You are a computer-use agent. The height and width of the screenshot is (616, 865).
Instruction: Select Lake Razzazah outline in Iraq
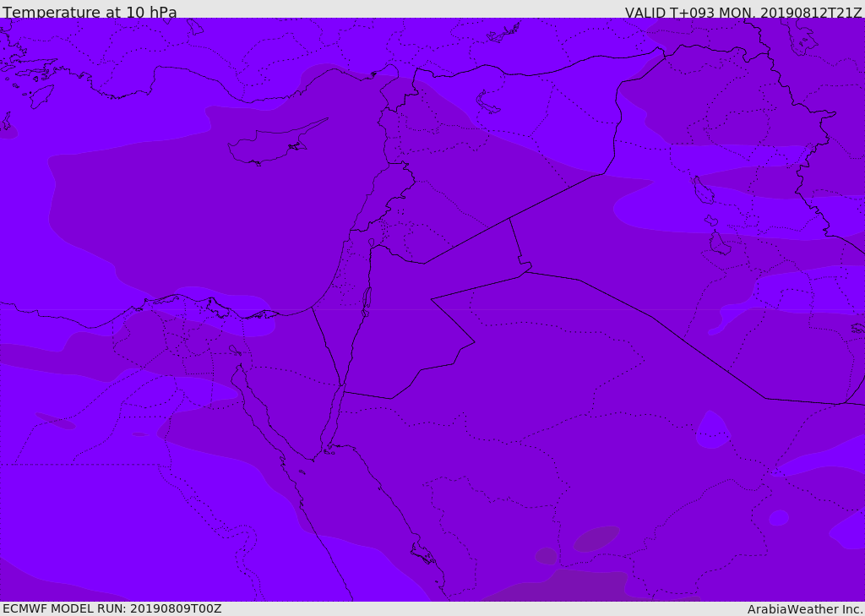coord(719,243)
